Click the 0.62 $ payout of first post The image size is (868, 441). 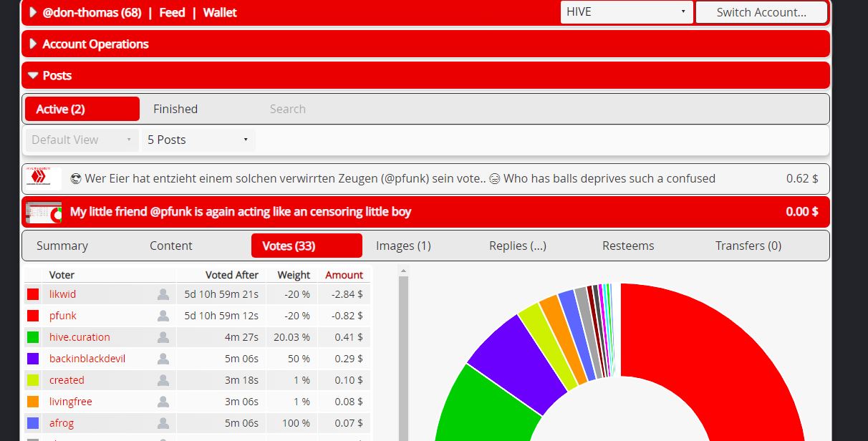pyautogui.click(x=802, y=179)
